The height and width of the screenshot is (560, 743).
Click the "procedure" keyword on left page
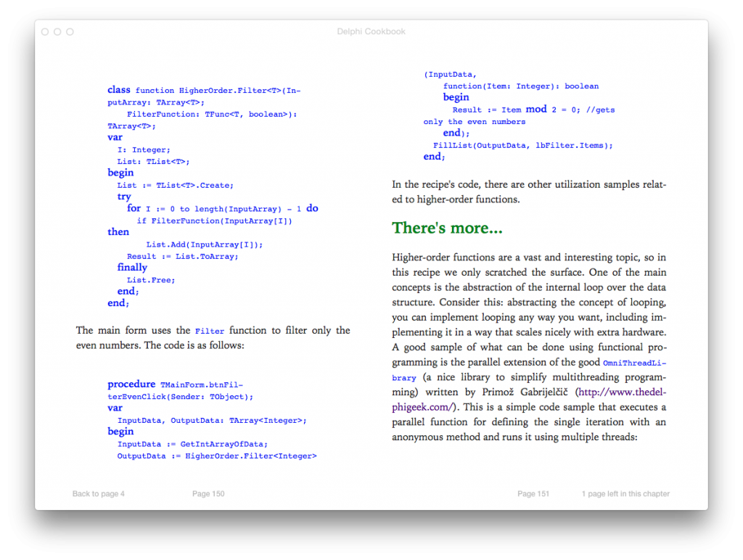point(131,384)
